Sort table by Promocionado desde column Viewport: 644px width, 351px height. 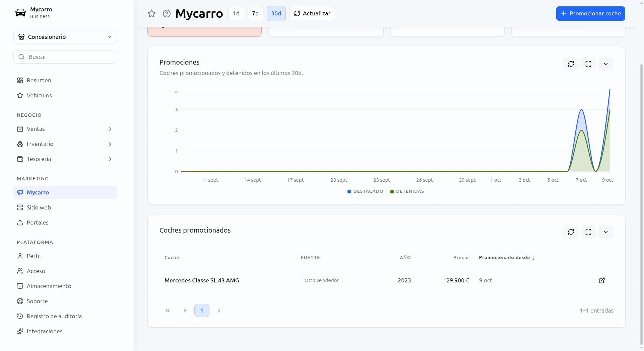tap(507, 257)
